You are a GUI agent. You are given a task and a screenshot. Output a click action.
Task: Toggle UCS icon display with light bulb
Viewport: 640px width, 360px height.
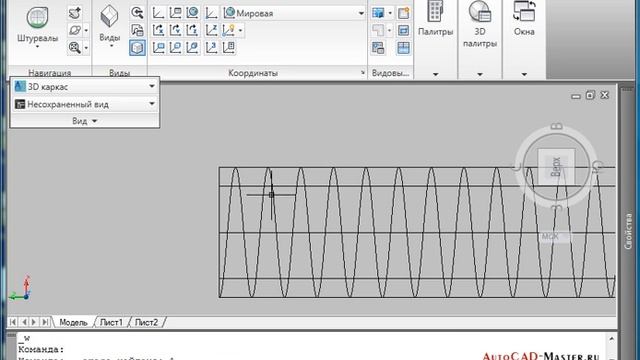pos(229,30)
